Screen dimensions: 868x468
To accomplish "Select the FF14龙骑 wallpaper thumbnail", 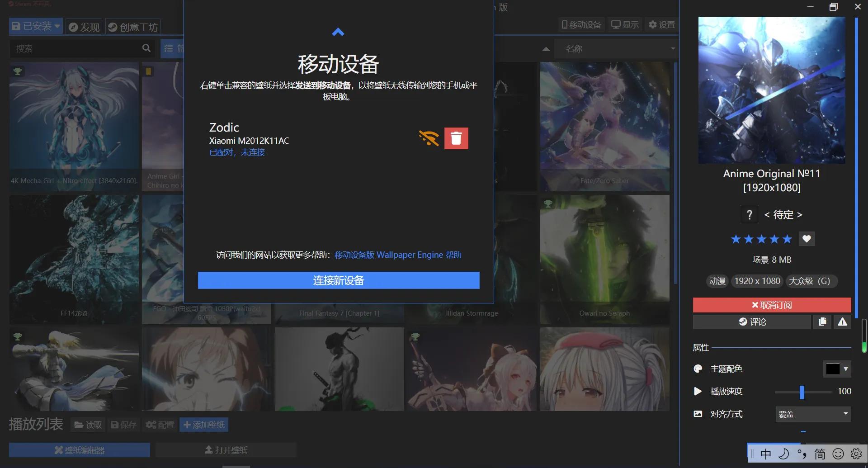I will pos(74,259).
